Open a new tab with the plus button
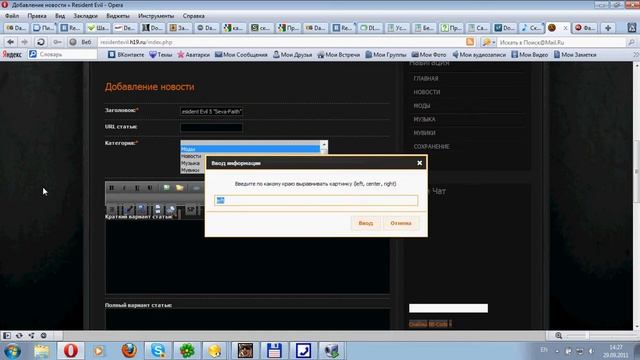640x360 pixels. click(x=608, y=28)
